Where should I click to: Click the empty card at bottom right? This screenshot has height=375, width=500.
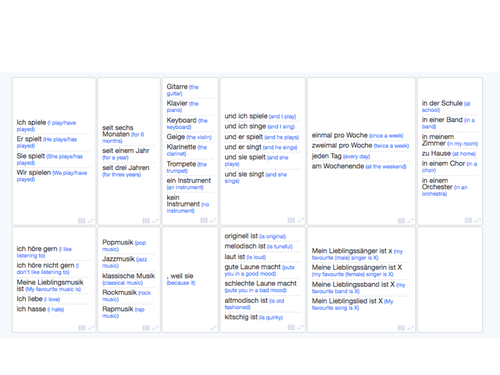pos(450,280)
